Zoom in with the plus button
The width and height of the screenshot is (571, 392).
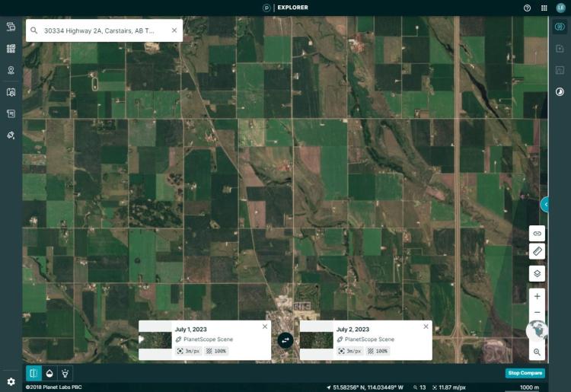coord(537,296)
